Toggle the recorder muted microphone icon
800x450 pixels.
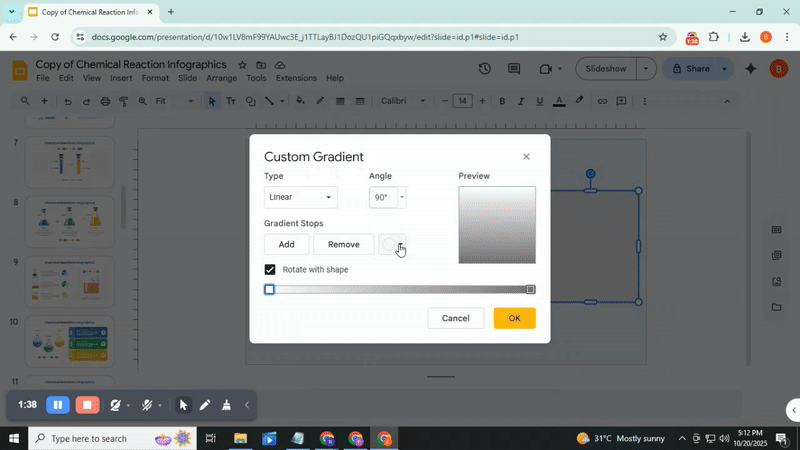pos(147,405)
